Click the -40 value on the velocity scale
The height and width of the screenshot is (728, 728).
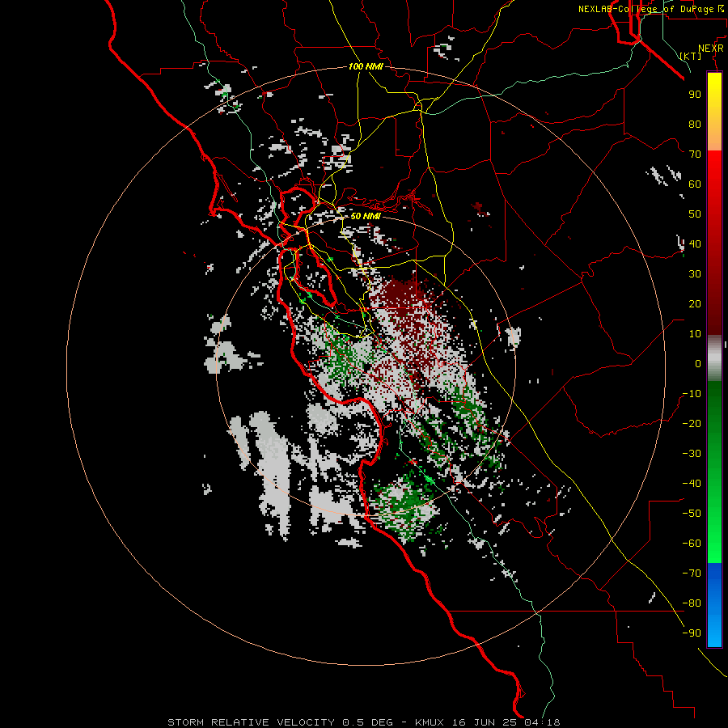(x=692, y=484)
